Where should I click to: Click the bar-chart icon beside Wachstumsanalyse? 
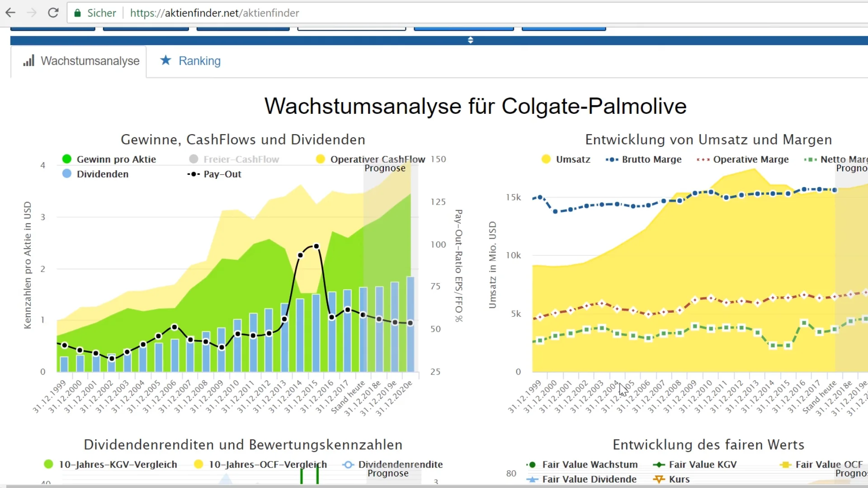pos(28,61)
